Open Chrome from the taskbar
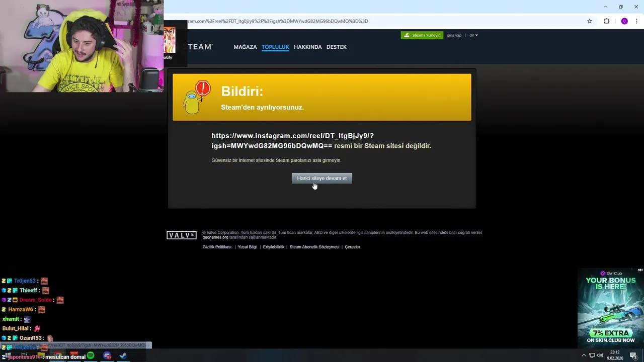The width and height of the screenshot is (644, 362). click(58, 355)
